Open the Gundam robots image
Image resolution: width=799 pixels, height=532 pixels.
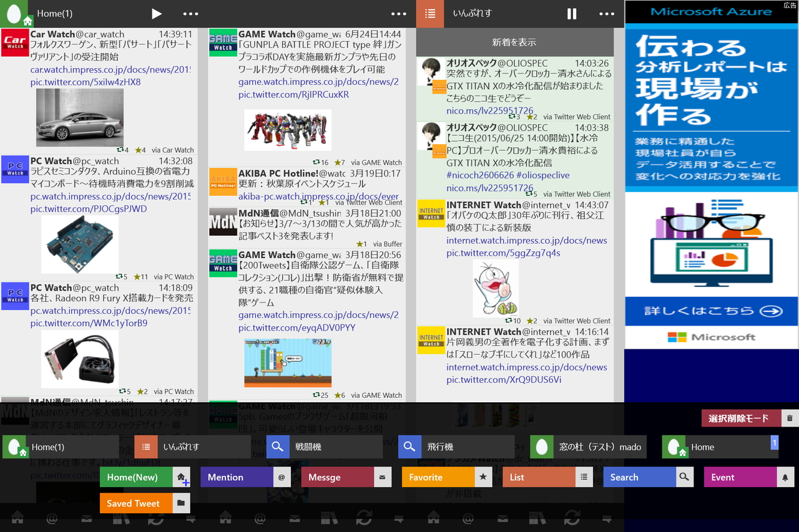(288, 130)
